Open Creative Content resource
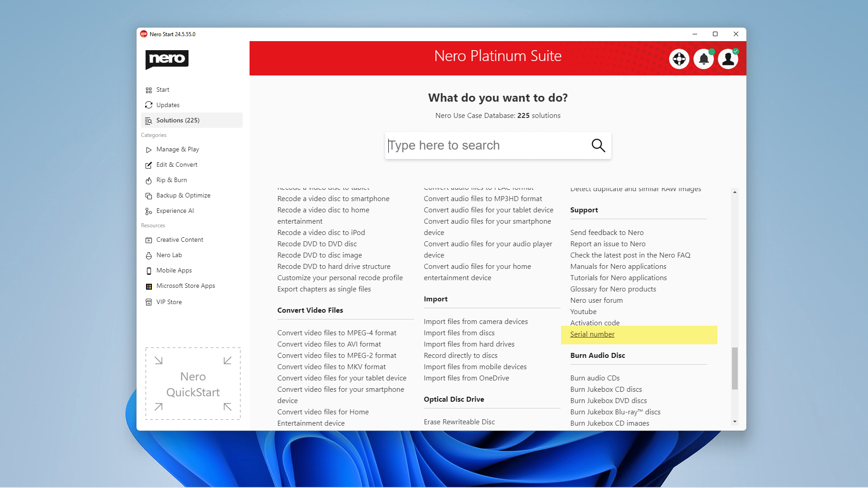This screenshot has height=488, width=868. point(192,239)
